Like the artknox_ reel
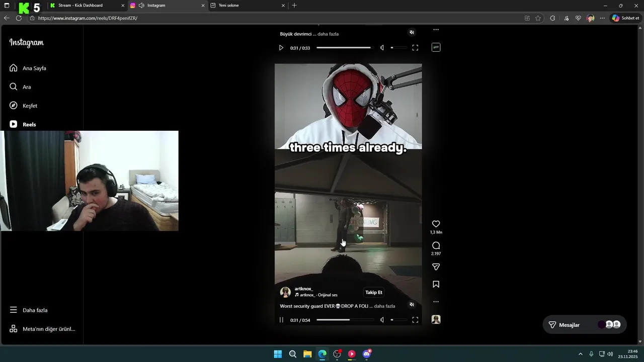 (x=436, y=224)
